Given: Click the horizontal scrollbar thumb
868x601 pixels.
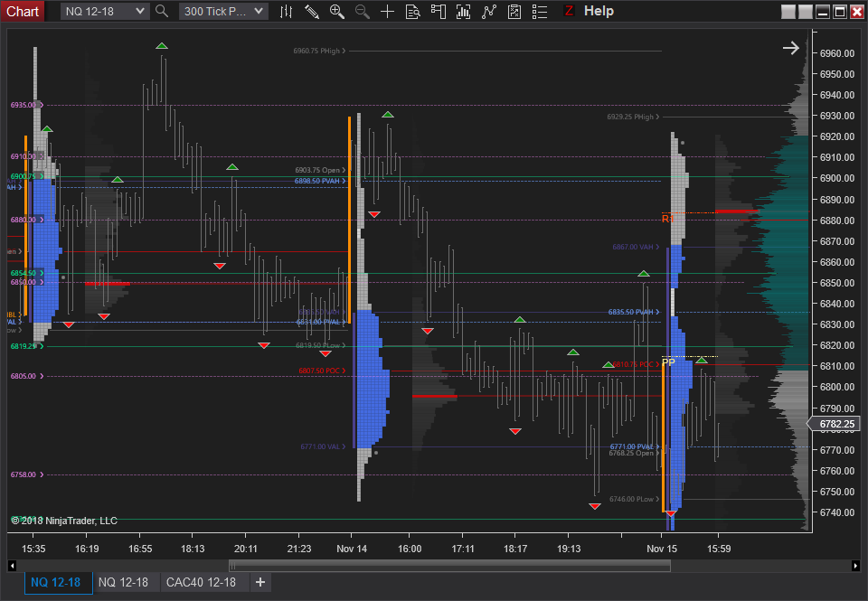Looking at the screenshot, I should coord(449,566).
